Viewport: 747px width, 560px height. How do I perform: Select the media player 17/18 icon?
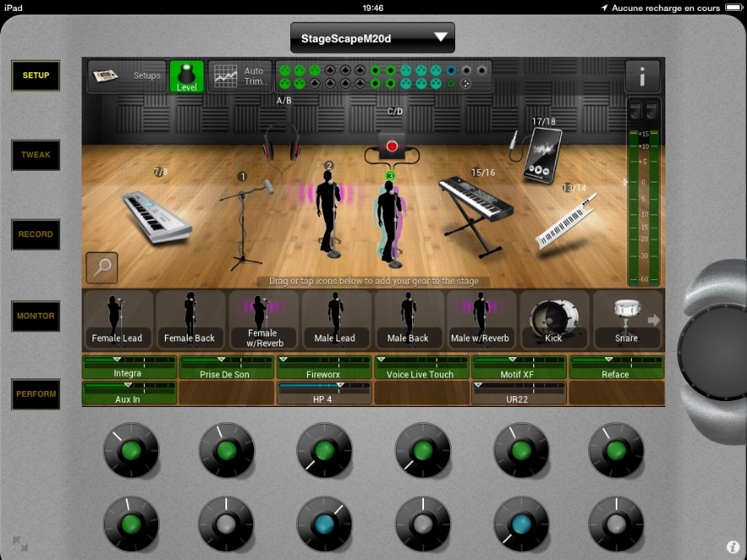pos(541,156)
